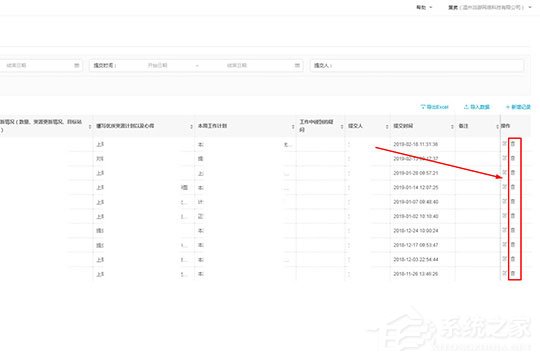Sort by the 计划以及心得 column
540x360 pixels.
[191, 126]
